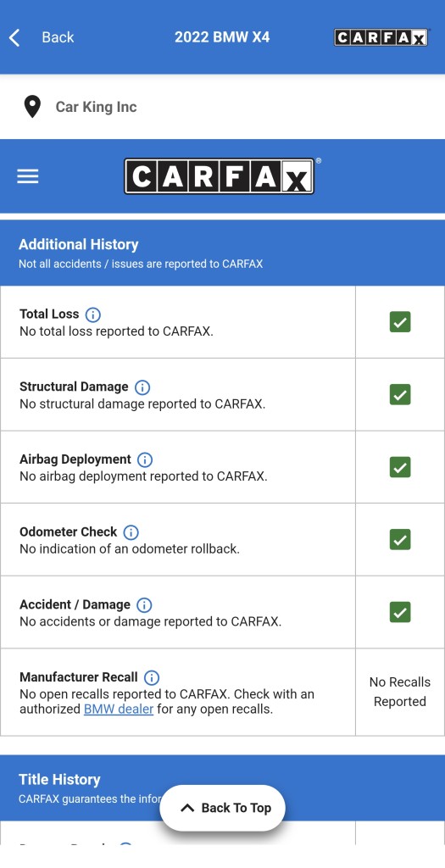Click 'No structural damage reported to CARFAX.'

(142, 404)
